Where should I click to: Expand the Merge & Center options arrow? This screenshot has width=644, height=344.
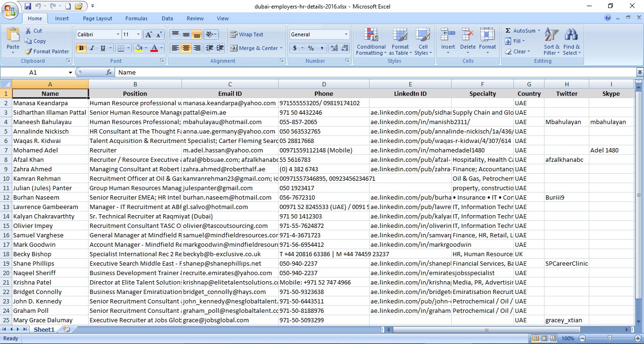pyautogui.click(x=281, y=48)
